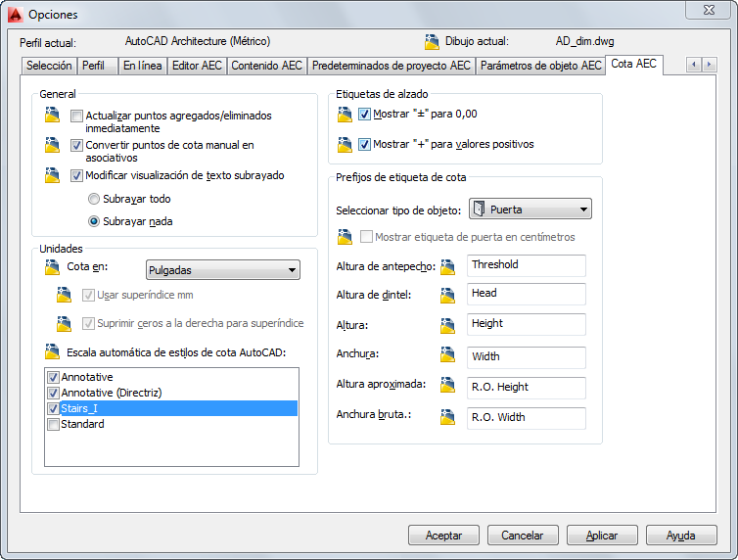Click drawing icon next to Altura de dintel

click(447, 295)
